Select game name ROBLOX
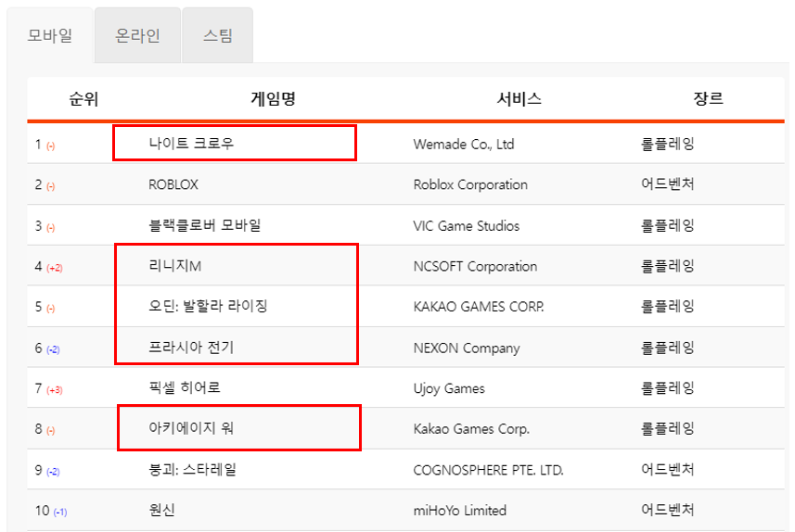Screen dimensions: 795x532 tap(173, 184)
